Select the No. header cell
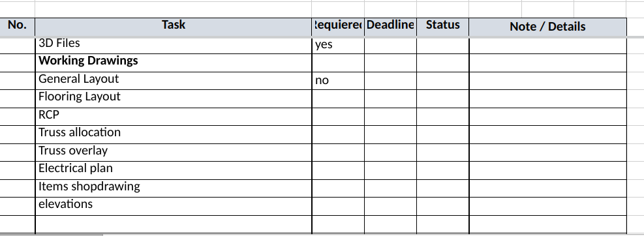 tap(17, 27)
